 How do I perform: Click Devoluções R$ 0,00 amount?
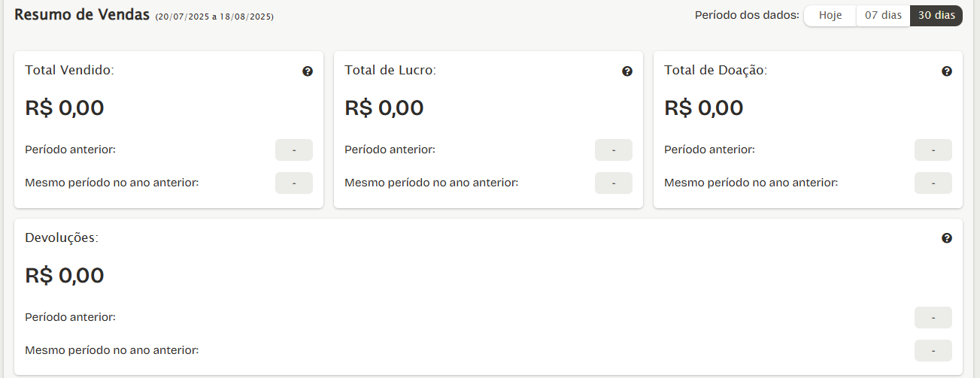[65, 275]
